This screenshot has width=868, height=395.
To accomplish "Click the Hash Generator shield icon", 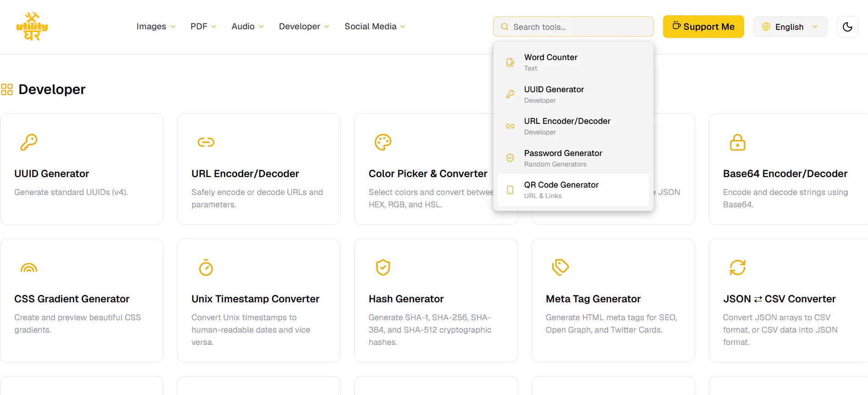I will (x=383, y=267).
